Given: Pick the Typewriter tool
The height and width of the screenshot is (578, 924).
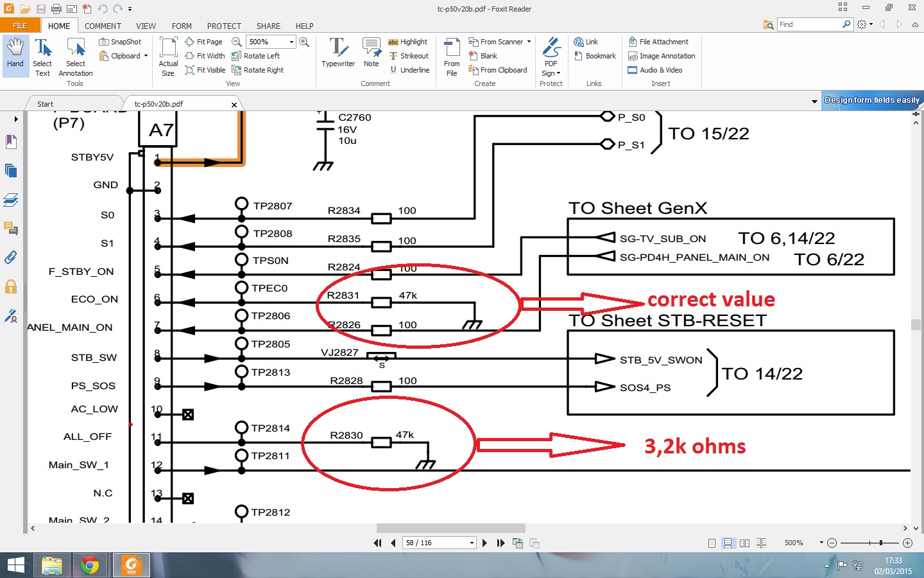Looking at the screenshot, I should [338, 53].
